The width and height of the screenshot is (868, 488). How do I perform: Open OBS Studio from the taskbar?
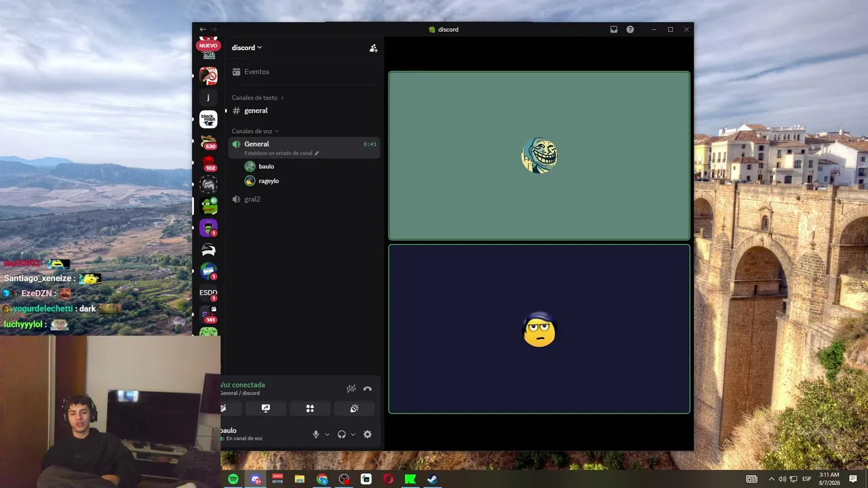344,479
